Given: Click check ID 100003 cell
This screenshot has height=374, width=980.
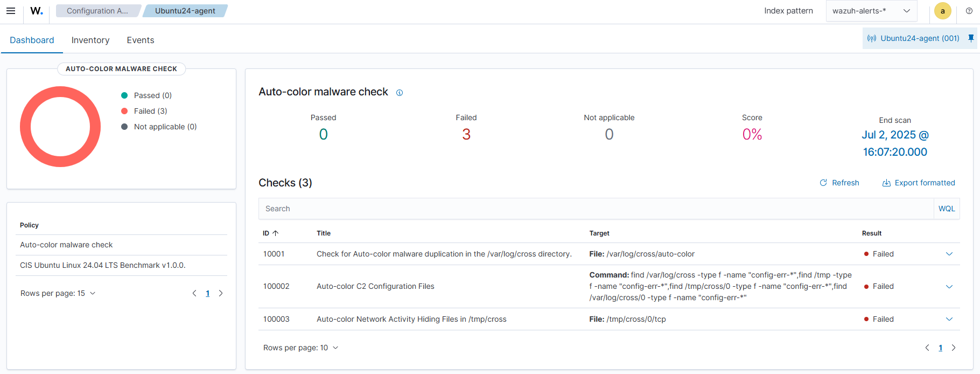Looking at the screenshot, I should 276,319.
